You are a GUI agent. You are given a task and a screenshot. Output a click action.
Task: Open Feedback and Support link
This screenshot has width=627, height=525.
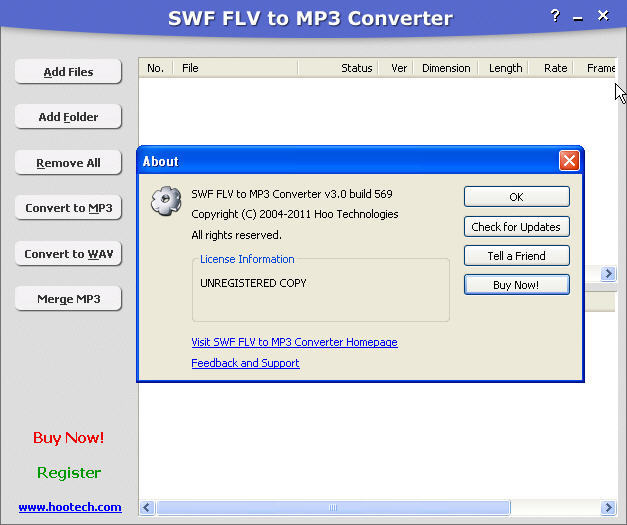[x=245, y=363]
